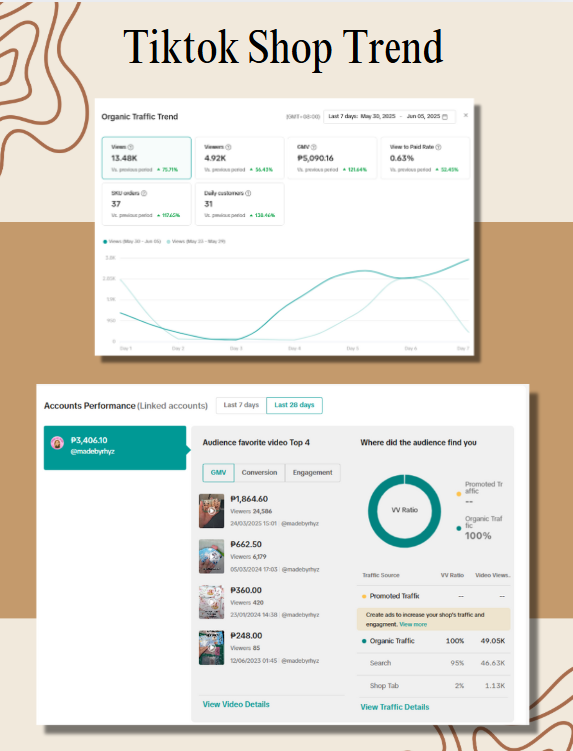Select the Viewers metric card

tap(240, 158)
